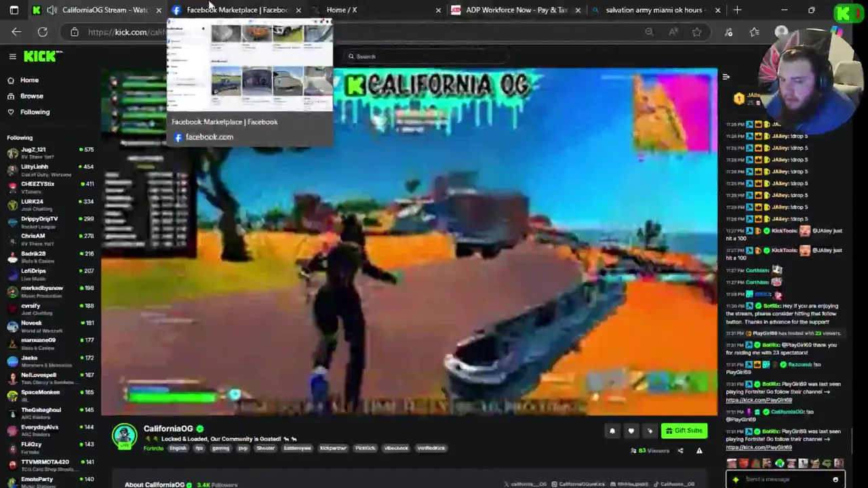The width and height of the screenshot is (868, 488).
Task: Click the heart follow icon
Action: pos(631,431)
